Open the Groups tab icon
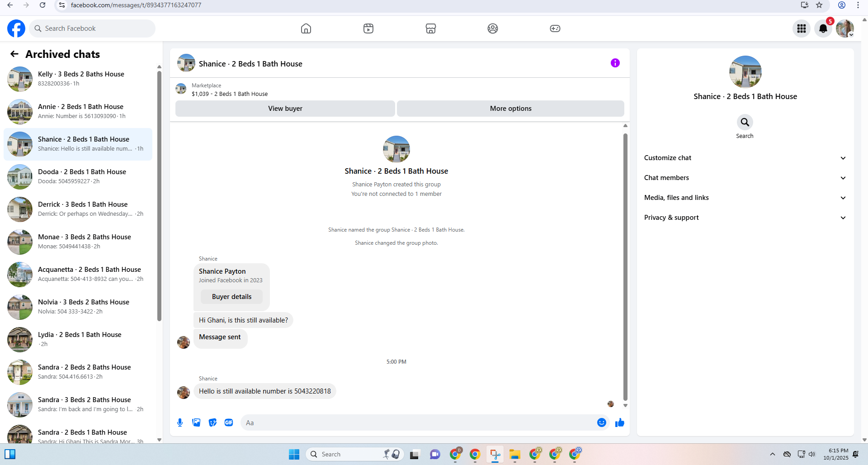The width and height of the screenshot is (868, 465). [493, 28]
